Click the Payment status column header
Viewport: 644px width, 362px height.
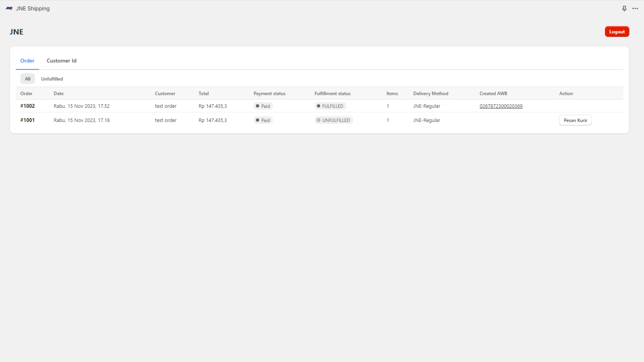(x=269, y=94)
